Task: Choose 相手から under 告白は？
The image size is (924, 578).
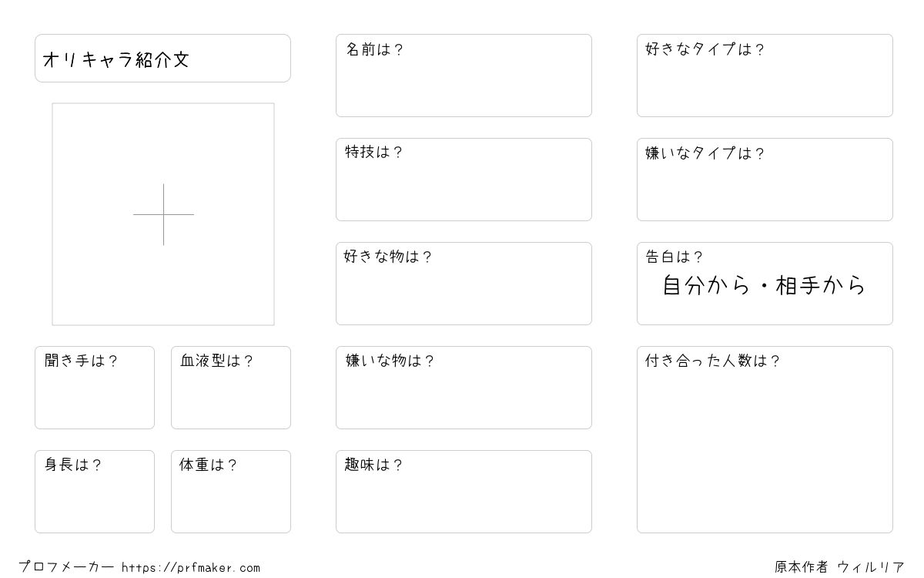Action: tap(821, 286)
